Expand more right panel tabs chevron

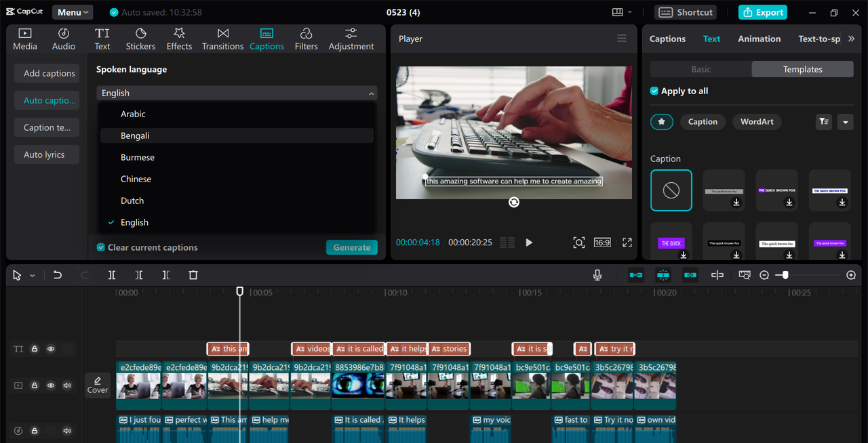click(x=852, y=39)
